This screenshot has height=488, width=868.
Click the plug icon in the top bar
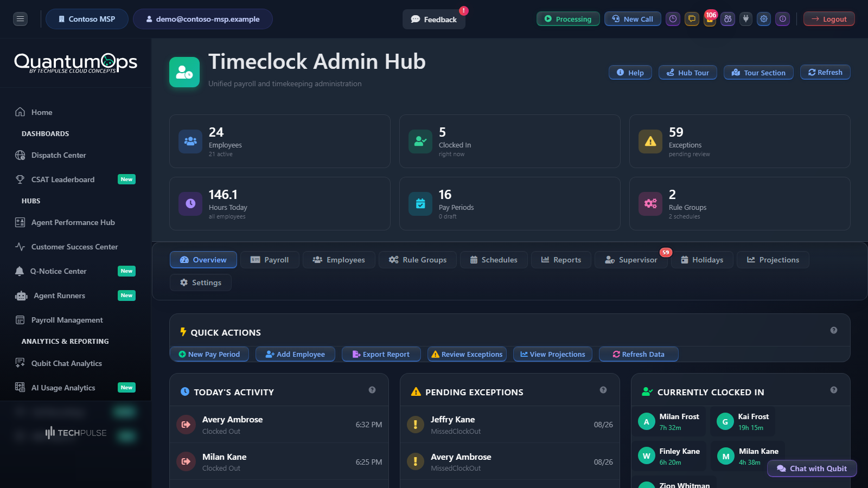(x=746, y=19)
